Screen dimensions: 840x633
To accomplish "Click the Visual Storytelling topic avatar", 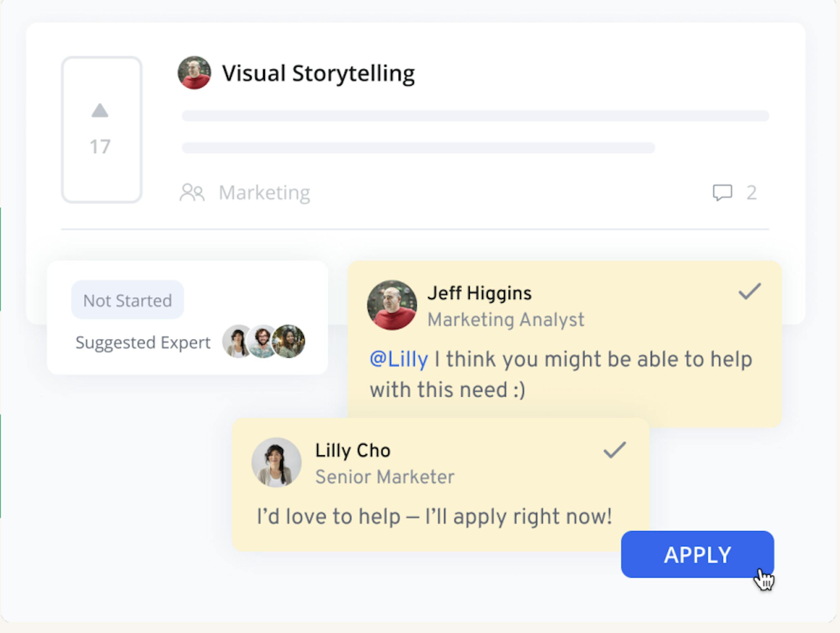I will tap(194, 73).
